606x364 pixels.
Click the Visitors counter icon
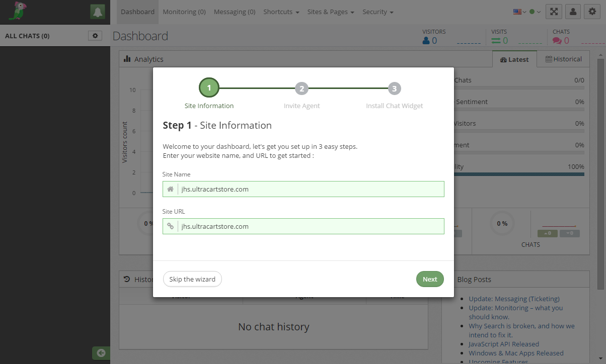click(x=426, y=41)
